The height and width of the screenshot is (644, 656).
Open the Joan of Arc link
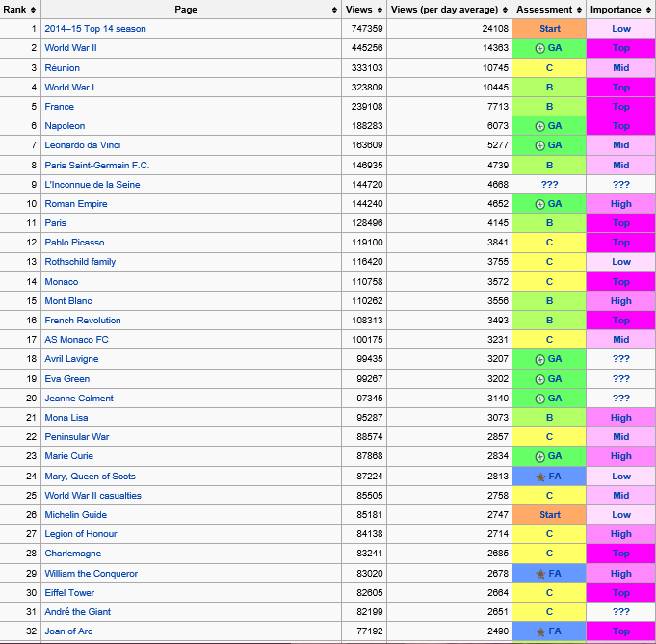click(x=68, y=631)
